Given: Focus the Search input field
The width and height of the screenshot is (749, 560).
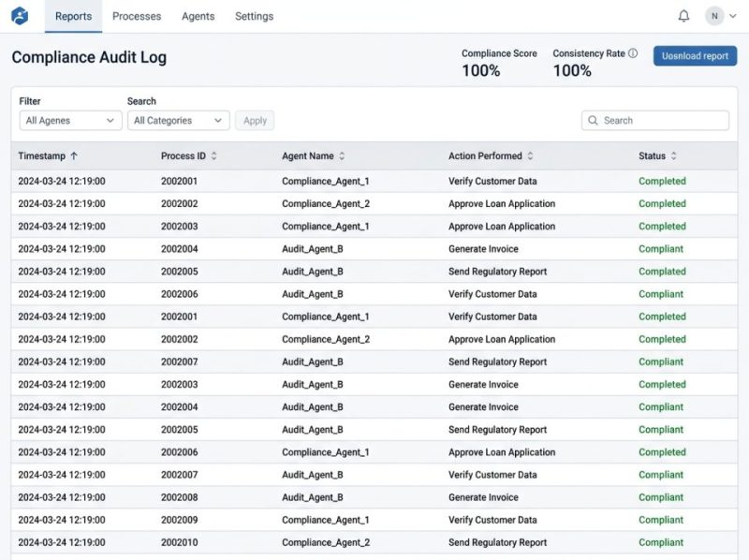Looking at the screenshot, I should point(655,121).
